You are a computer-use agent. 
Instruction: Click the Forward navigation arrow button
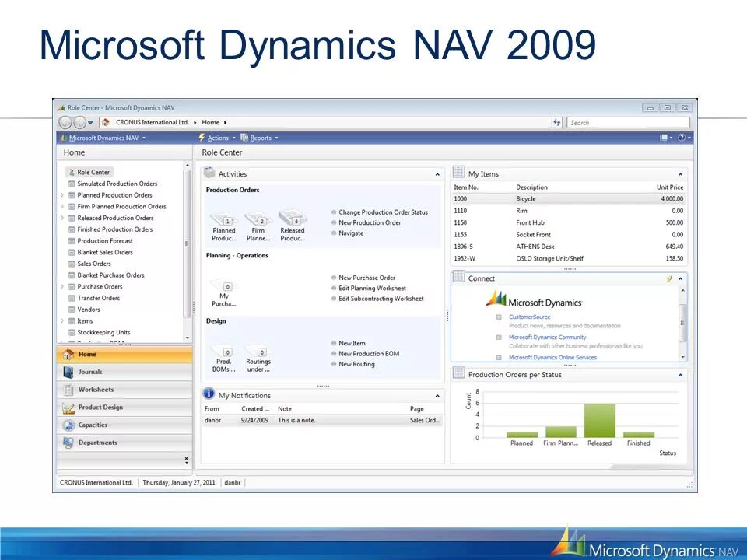tap(79, 122)
